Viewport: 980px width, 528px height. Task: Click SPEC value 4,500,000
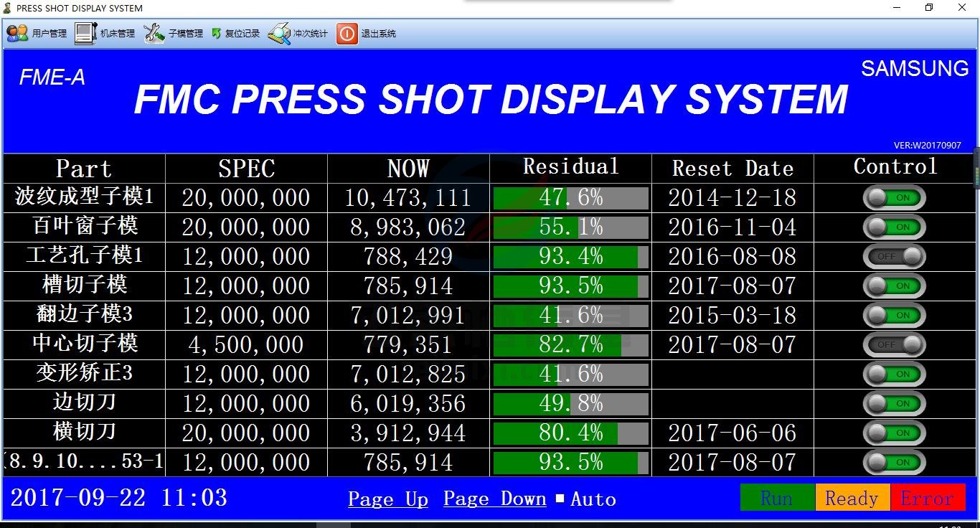pos(246,345)
